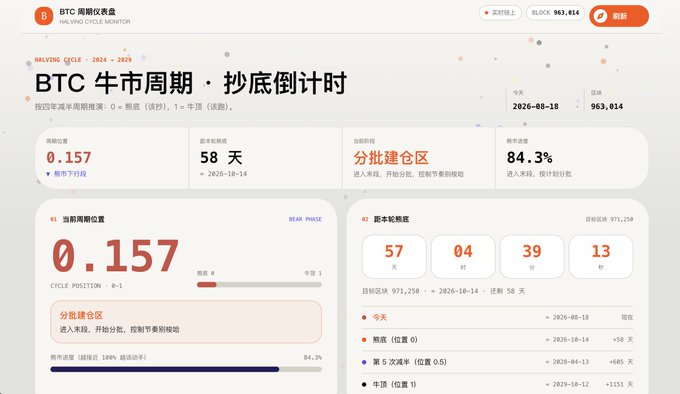
Task: Click the dark blue 熊市进度 progress bar
Action: pos(186,369)
